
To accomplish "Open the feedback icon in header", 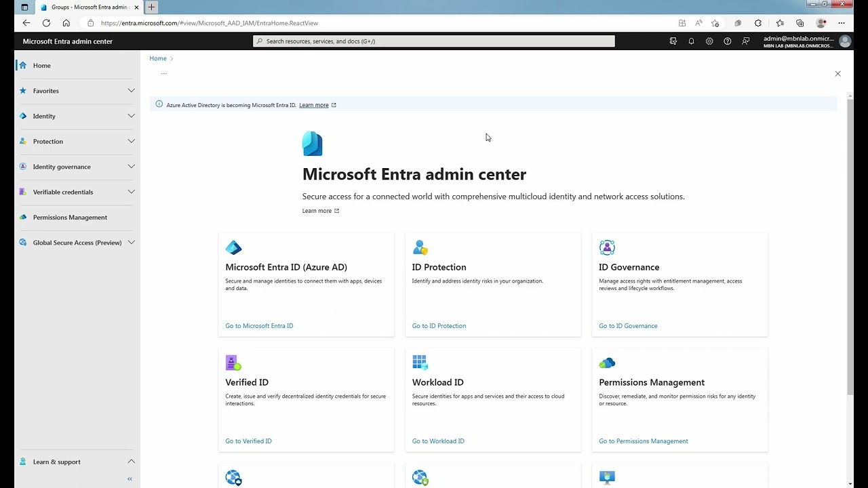I will click(x=746, y=41).
